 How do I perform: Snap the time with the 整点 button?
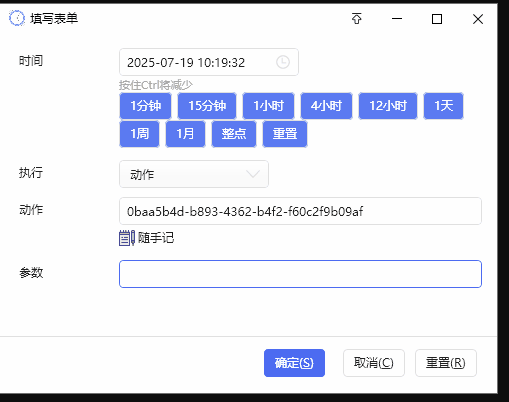click(234, 134)
